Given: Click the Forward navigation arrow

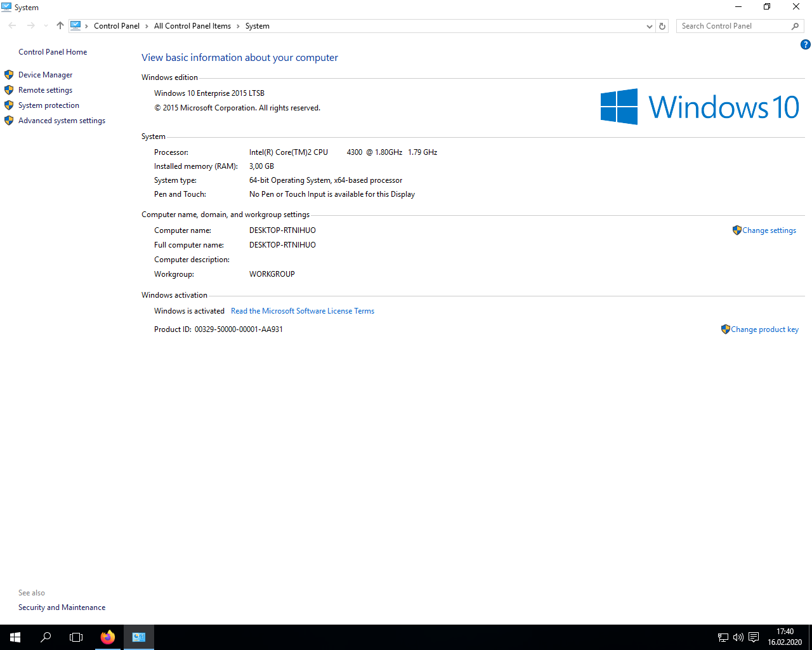Looking at the screenshot, I should coord(30,26).
